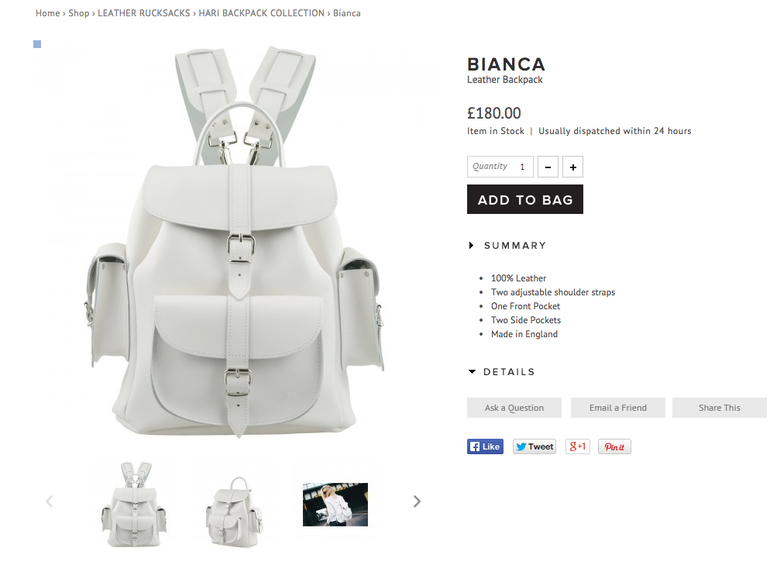This screenshot has width=770, height=562.
Task: Open the Shop breadcrumb link
Action: (x=79, y=13)
